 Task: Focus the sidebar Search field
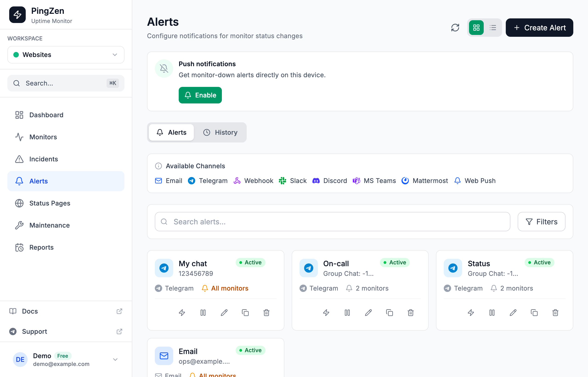point(66,83)
